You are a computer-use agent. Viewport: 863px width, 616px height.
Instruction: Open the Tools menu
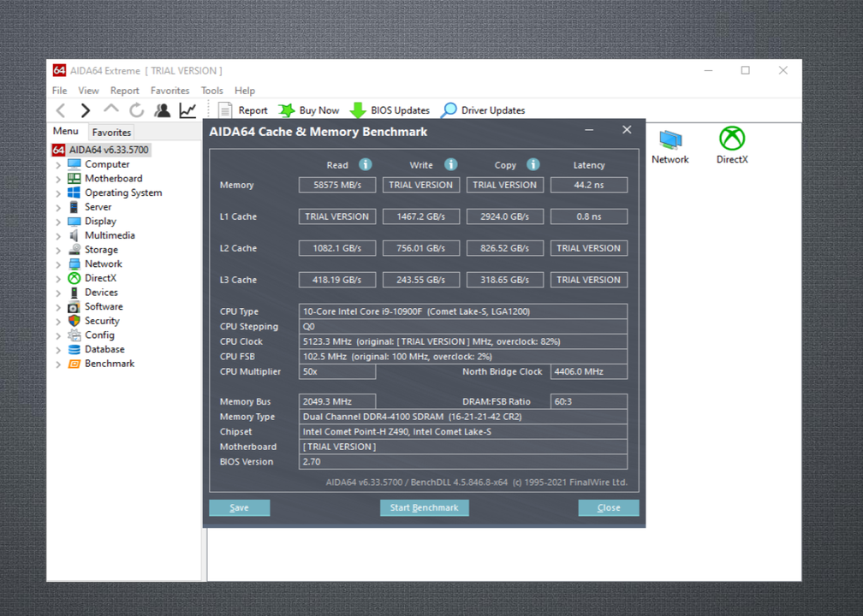tap(211, 90)
